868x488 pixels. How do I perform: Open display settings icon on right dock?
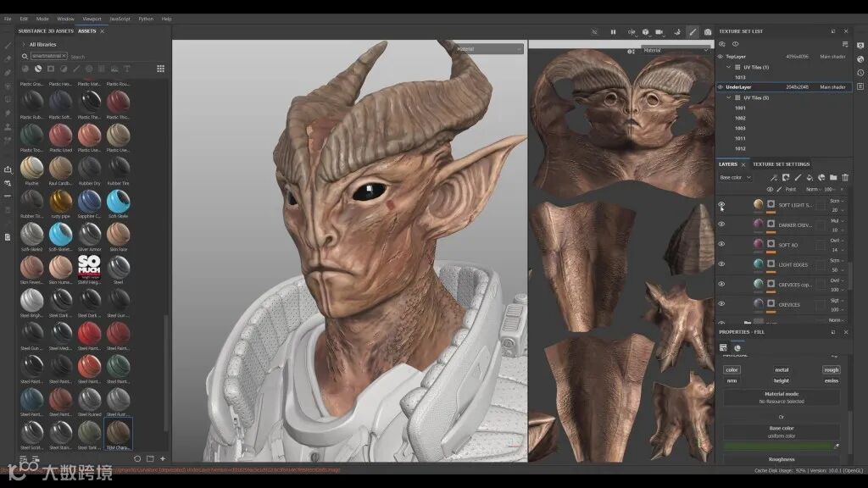[x=860, y=46]
